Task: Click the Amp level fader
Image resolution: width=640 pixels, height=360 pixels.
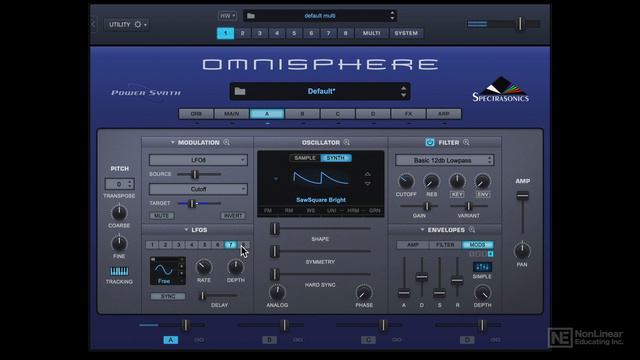Action: pos(522,196)
